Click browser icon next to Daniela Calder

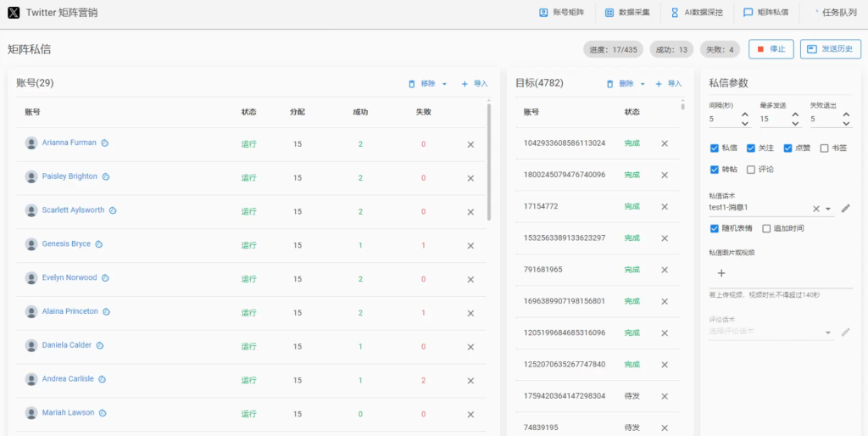tap(100, 345)
